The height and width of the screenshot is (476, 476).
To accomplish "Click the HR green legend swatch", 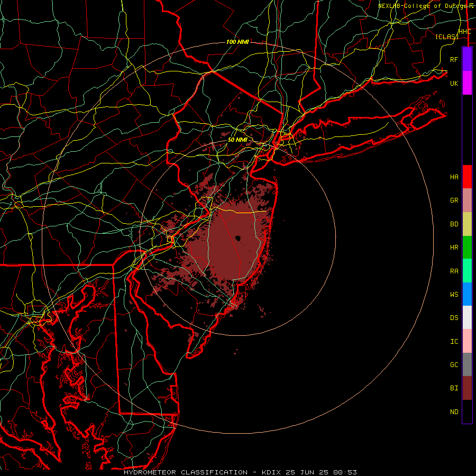I will (467, 248).
